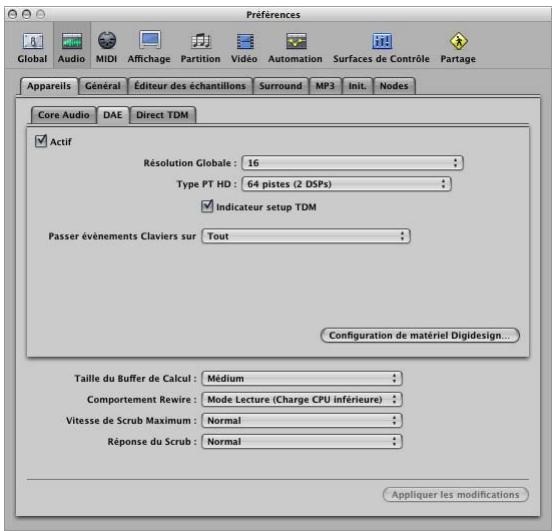Click the Comportement Rewire label

[142, 400]
